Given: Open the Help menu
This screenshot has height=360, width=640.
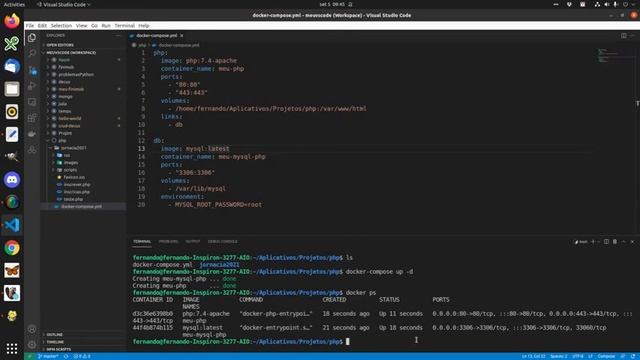Looking at the screenshot, I should point(144,25).
